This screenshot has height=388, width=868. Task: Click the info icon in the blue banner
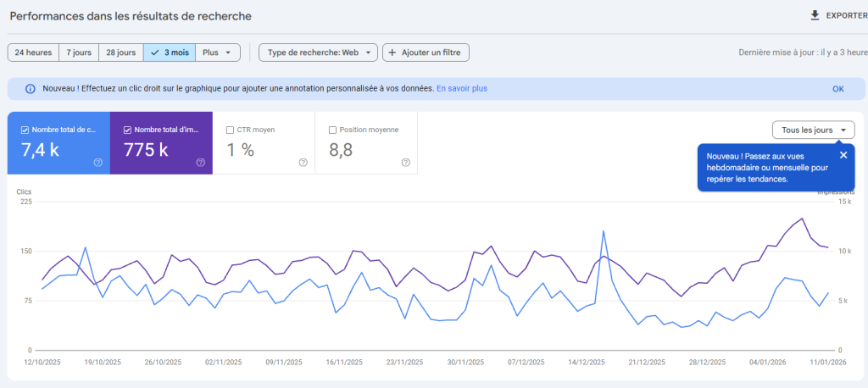[x=31, y=89]
